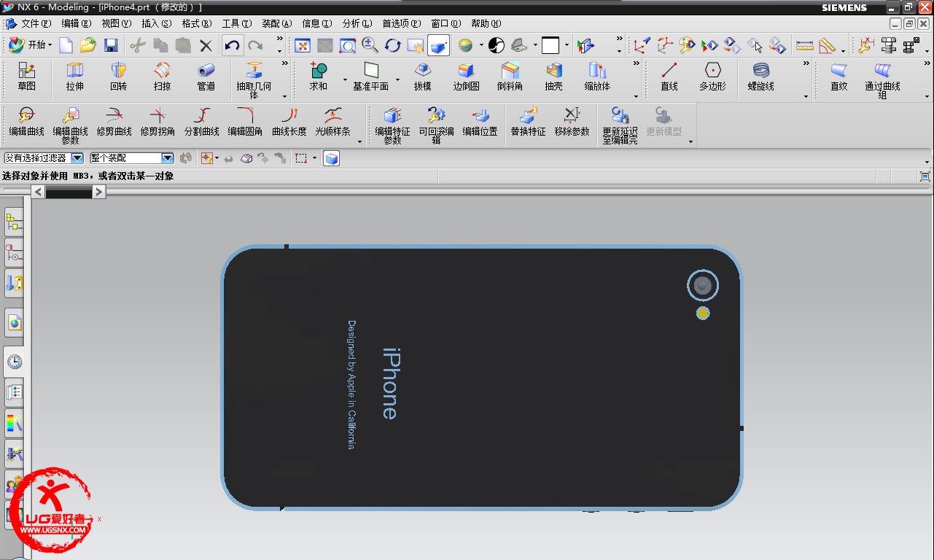934x560 pixels.
Task: Select the 直线 (Line) tool
Action: tap(669, 77)
